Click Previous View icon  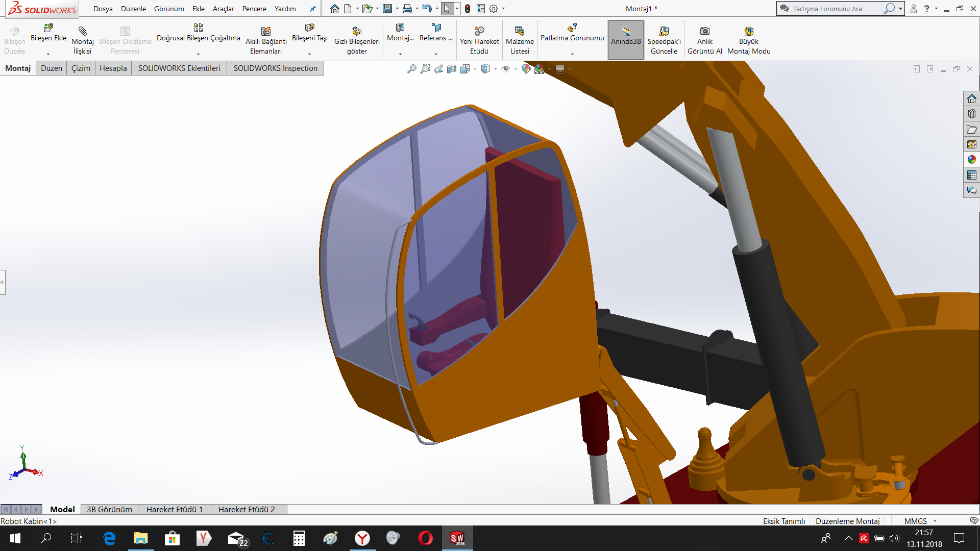(x=438, y=69)
